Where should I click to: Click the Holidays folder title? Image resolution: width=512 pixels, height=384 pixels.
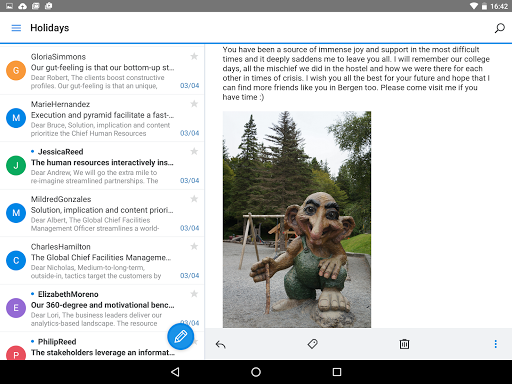(50, 28)
